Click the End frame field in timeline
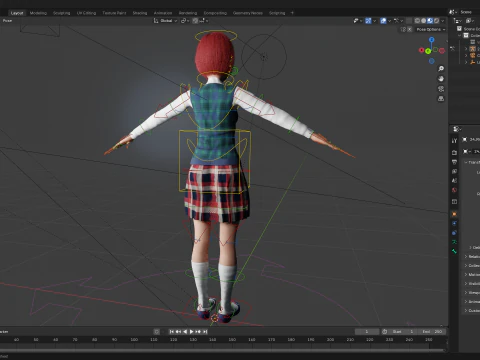Screen dimensions: 480x360 432,332
